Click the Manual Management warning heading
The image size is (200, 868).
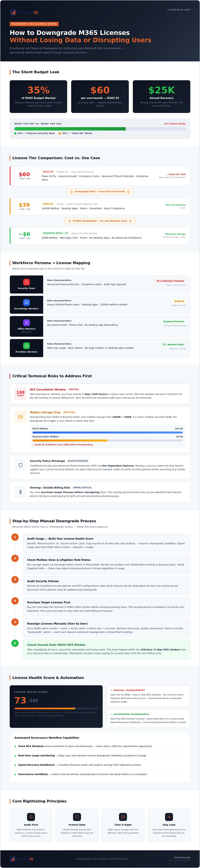click(128, 690)
